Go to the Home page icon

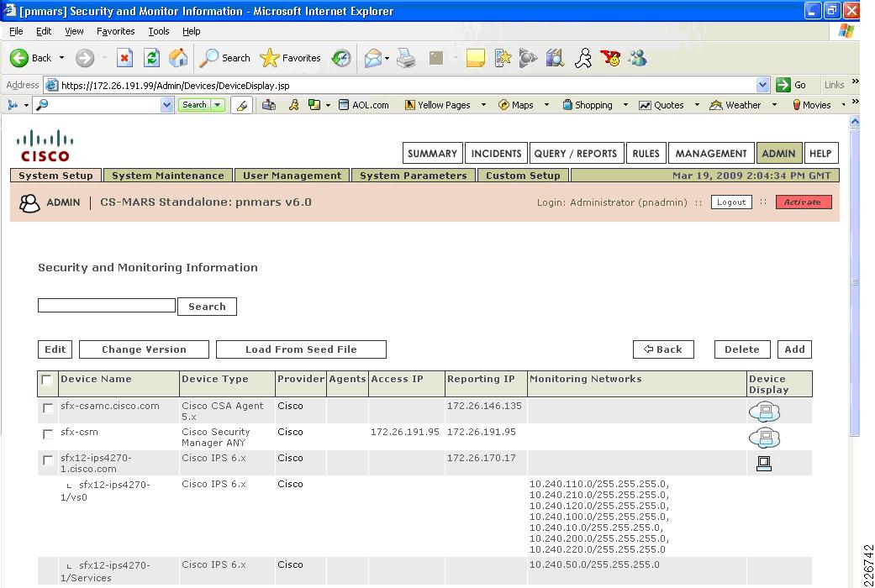coord(178,58)
